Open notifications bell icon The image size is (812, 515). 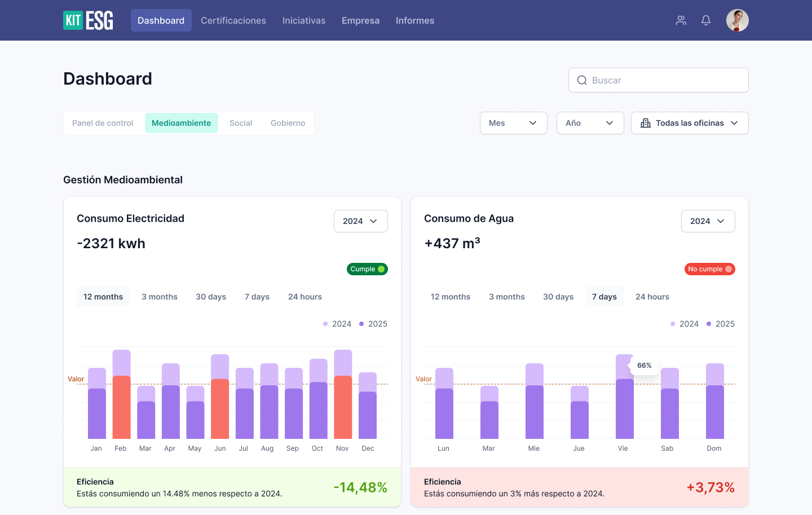[705, 20]
